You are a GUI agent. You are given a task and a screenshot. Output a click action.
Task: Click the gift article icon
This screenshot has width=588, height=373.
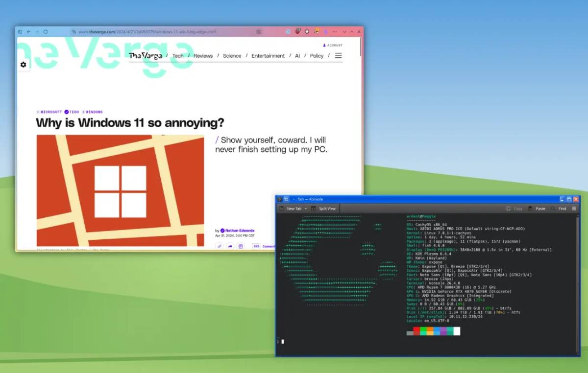241,246
